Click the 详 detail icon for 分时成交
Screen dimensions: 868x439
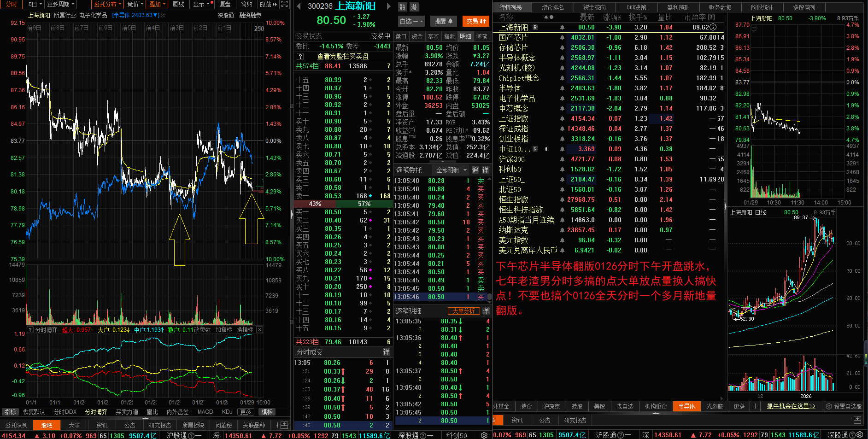point(386,352)
